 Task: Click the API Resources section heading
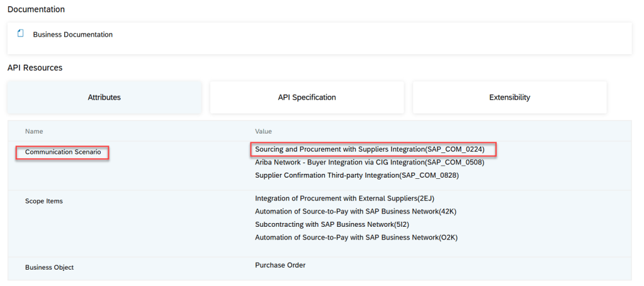click(35, 67)
